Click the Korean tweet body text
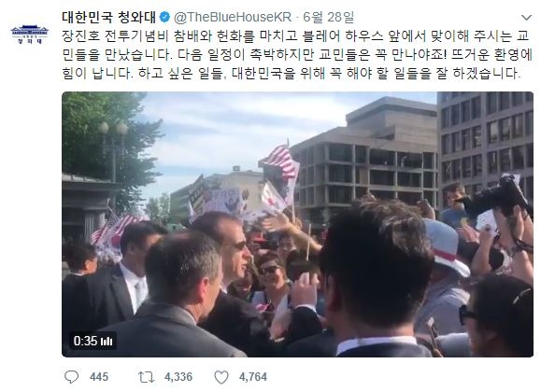541x392 pixels. point(297,55)
